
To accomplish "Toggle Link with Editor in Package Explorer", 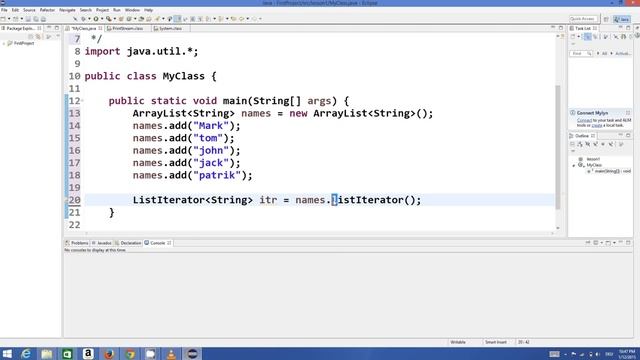I will (38, 36).
